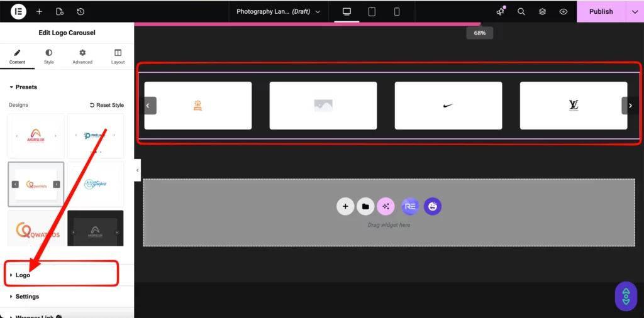Choose the Pixelium preset design
This screenshot has width=644, height=318.
tap(96, 136)
